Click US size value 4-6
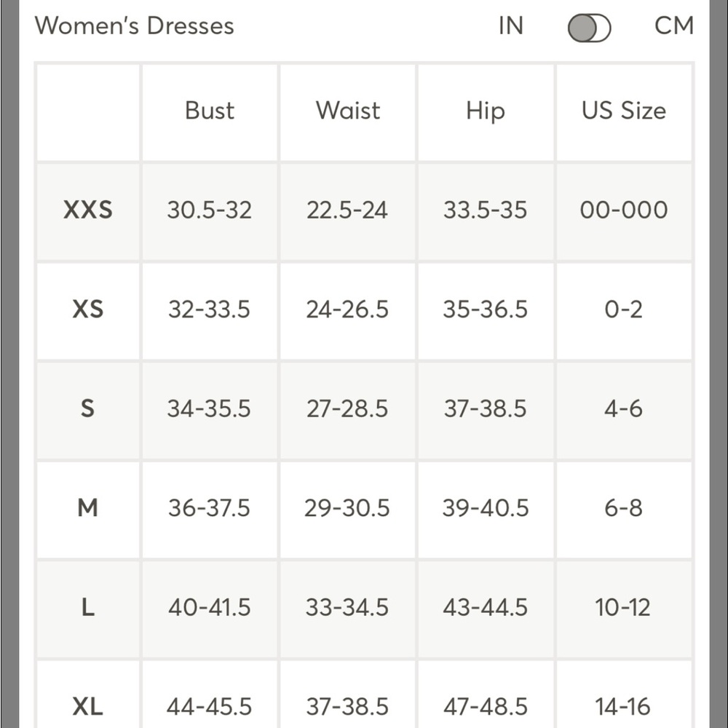The image size is (728, 728). point(624,408)
